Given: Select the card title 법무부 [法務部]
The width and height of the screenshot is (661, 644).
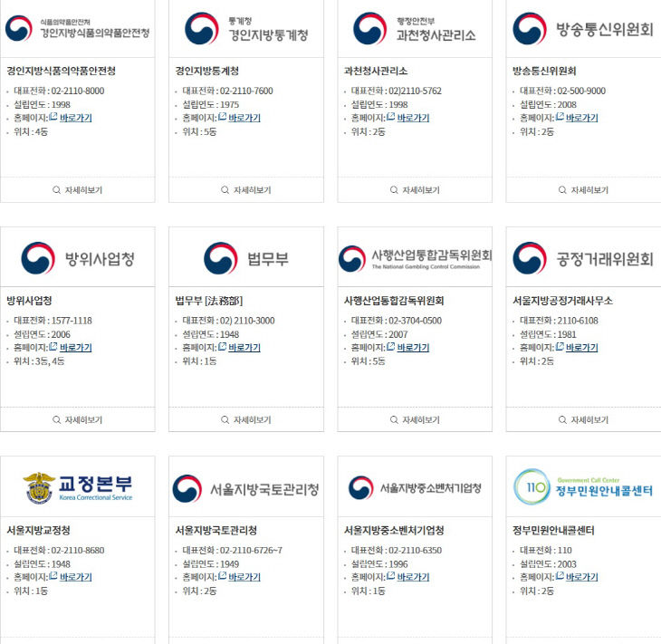Looking at the screenshot, I should point(209,301).
